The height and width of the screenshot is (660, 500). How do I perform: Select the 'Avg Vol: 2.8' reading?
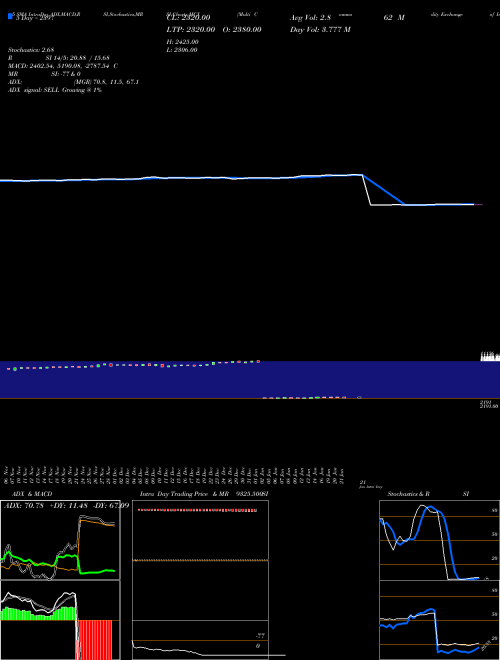pos(310,18)
